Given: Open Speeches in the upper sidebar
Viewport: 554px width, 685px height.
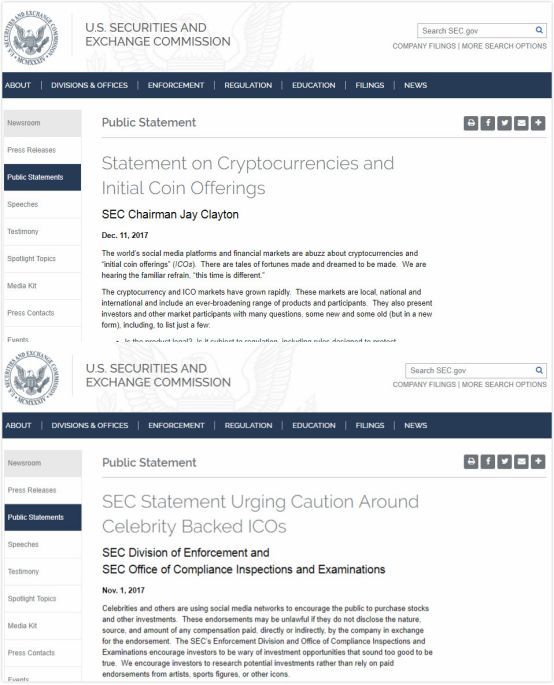Looking at the screenshot, I should coord(23,204).
